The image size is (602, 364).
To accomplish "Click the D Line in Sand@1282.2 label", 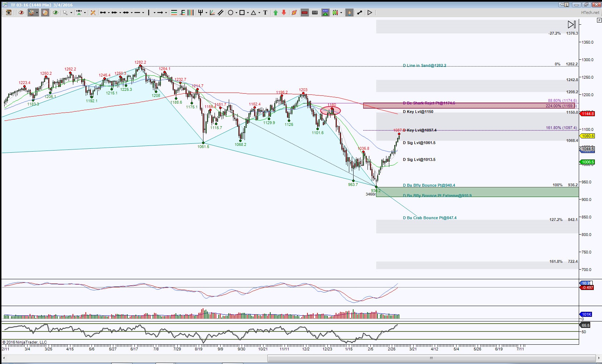I will tap(424, 65).
